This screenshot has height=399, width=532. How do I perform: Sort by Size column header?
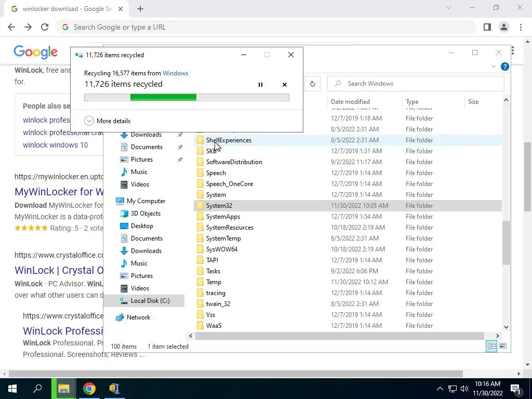[473, 101]
